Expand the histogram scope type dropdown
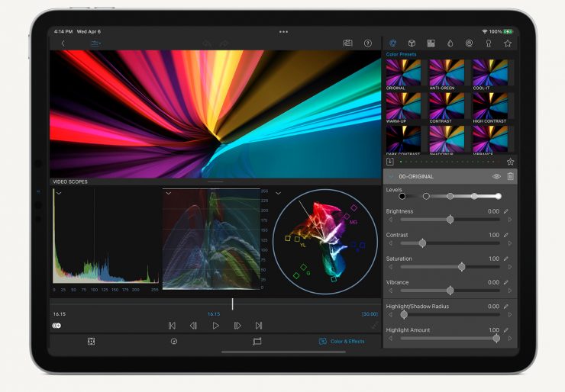The width and height of the screenshot is (565, 392). point(59,194)
